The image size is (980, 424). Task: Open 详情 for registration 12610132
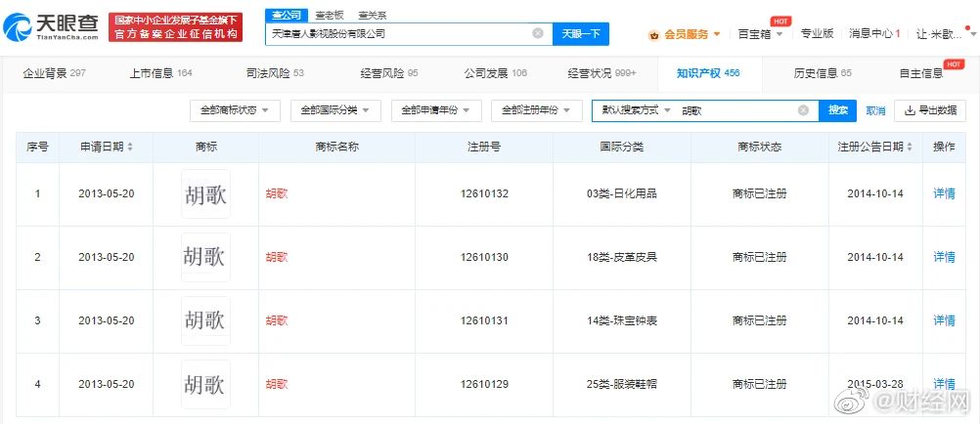pyautogui.click(x=944, y=193)
